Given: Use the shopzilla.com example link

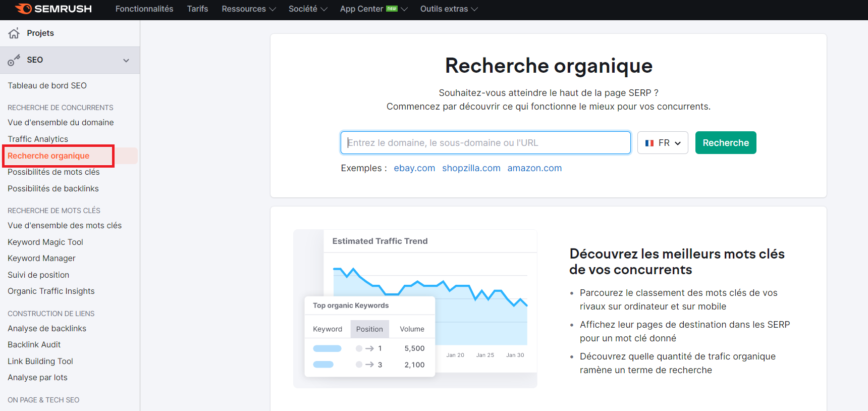Looking at the screenshot, I should [471, 168].
